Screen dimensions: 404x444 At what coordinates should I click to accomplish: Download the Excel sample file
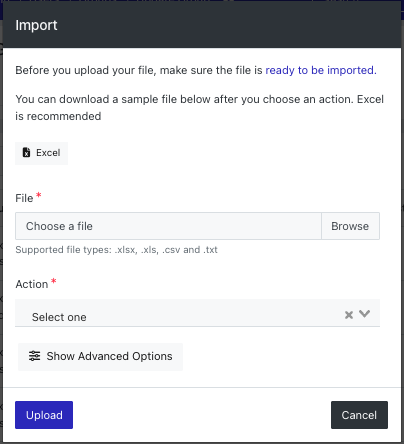(x=41, y=153)
